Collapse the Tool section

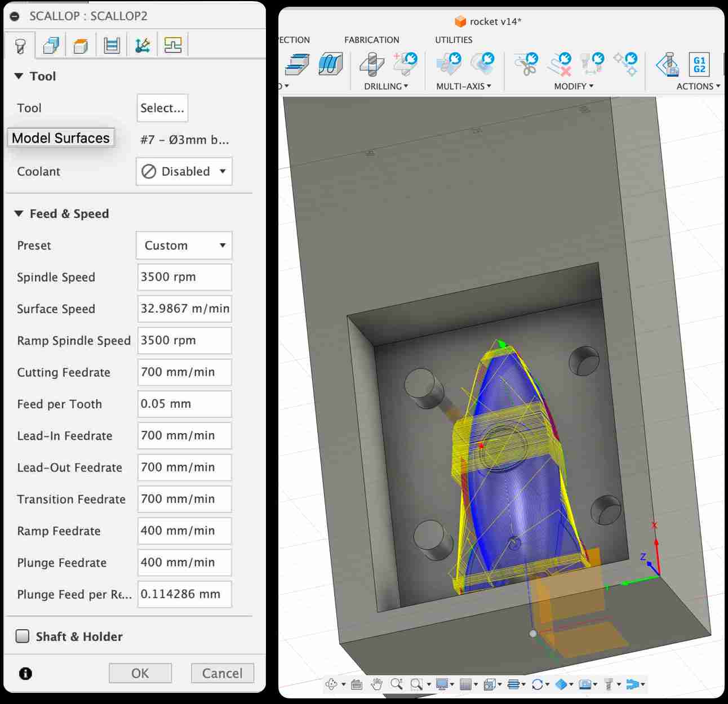(19, 76)
